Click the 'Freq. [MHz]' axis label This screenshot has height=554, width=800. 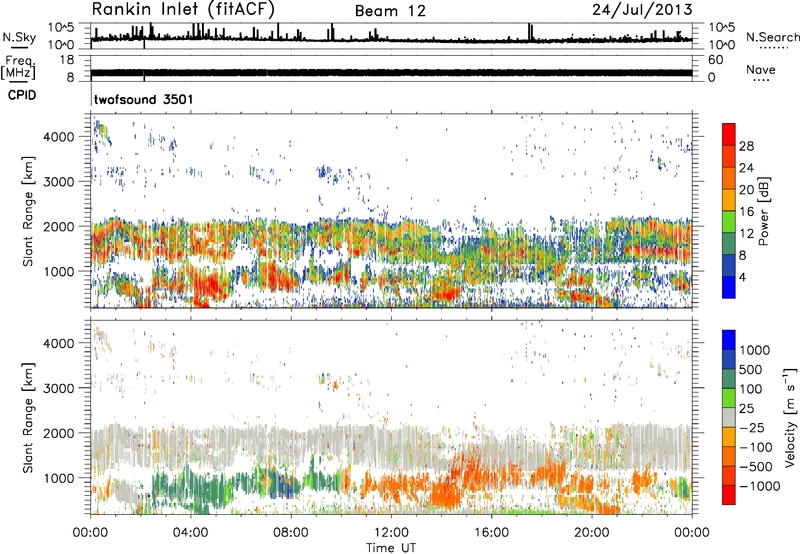(18, 68)
